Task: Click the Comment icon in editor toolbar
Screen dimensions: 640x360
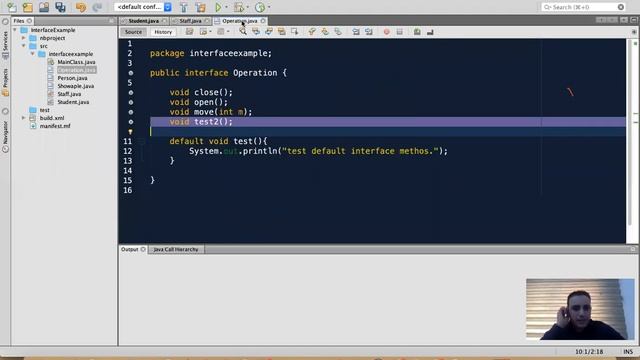Action: (x=417, y=31)
